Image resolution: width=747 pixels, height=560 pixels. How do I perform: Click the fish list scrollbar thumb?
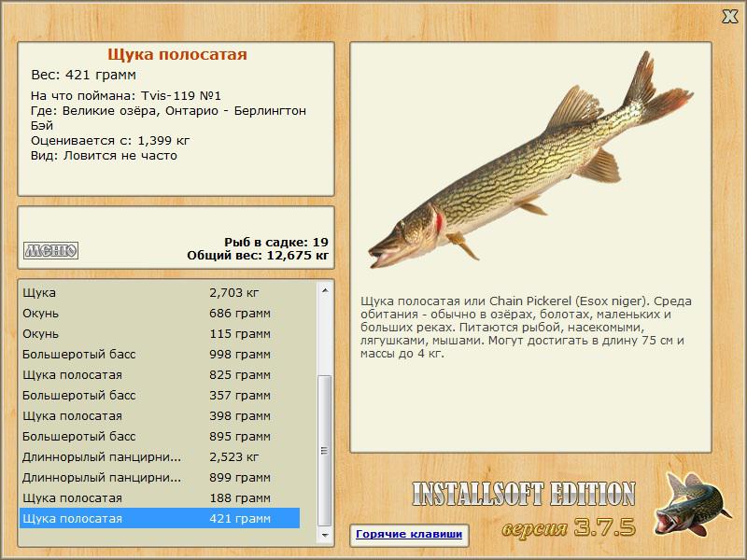(x=325, y=451)
